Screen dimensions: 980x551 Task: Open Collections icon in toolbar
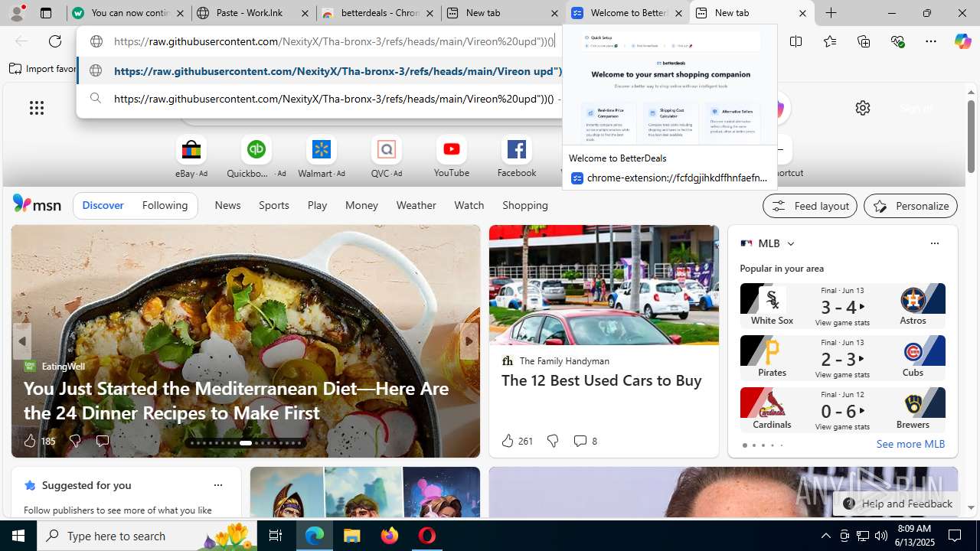[864, 41]
